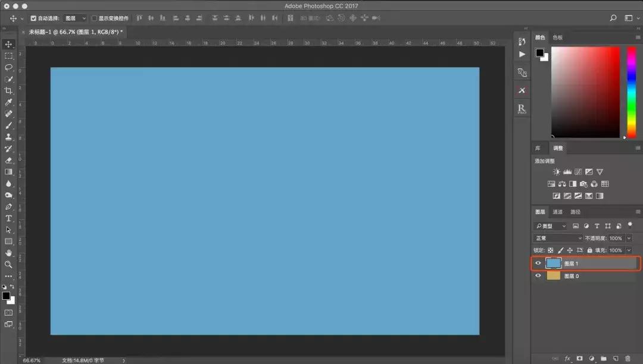Screen dimensions: 643x364
Task: Open the 色板 swatches tab
Action: (x=557, y=37)
